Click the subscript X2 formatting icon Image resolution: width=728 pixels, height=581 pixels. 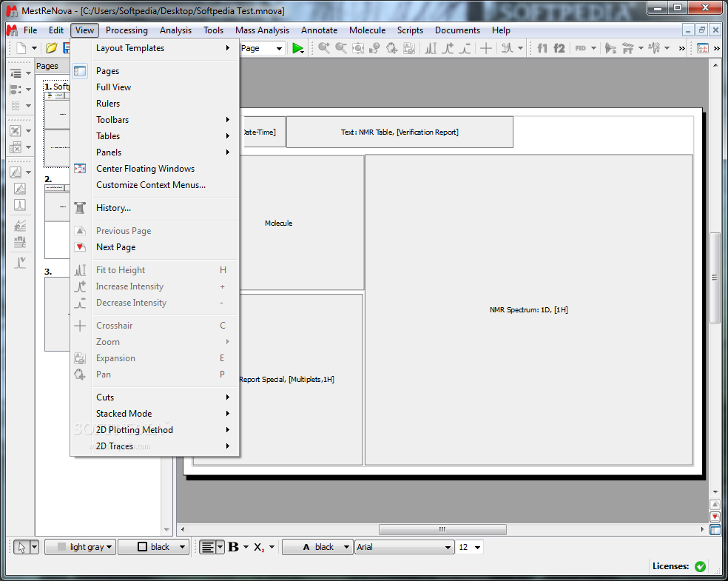click(x=259, y=547)
